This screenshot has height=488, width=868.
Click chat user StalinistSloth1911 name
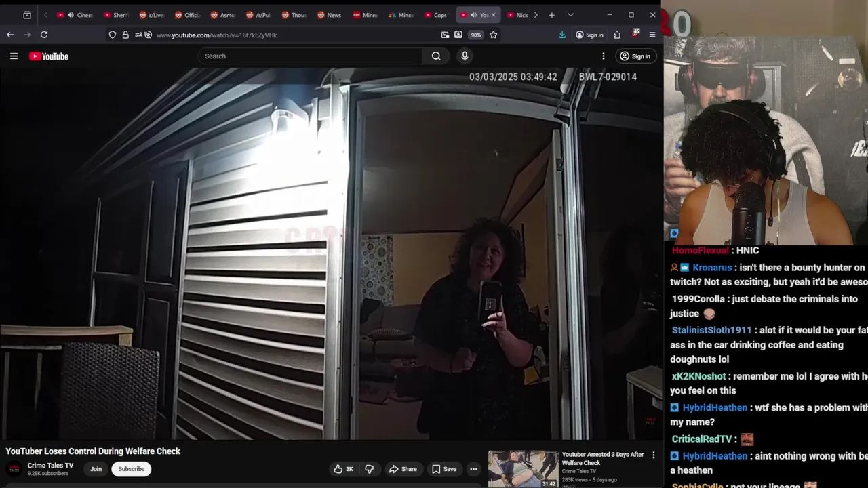coord(712,331)
